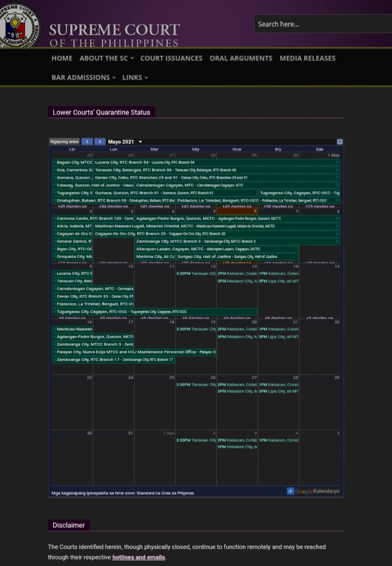Image resolution: width=392 pixels, height=566 pixels.
Task: Expand the Links menu
Action: [135, 77]
